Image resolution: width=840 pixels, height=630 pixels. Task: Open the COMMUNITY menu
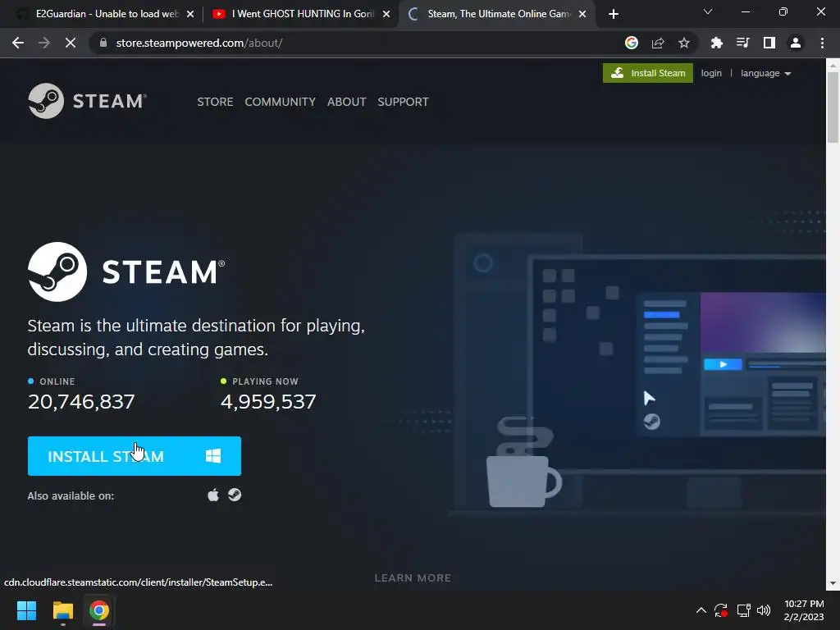tap(281, 102)
